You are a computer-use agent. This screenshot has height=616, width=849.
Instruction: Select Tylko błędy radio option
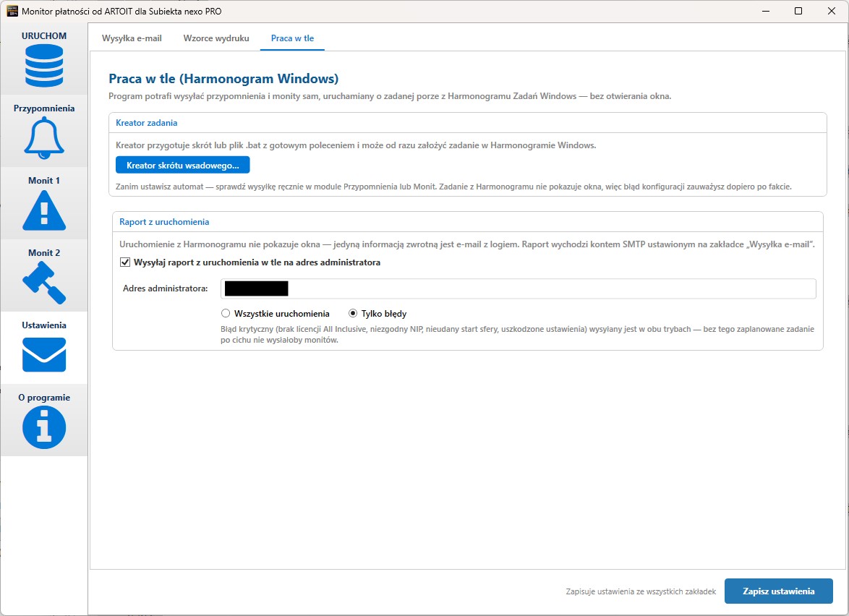(x=353, y=313)
